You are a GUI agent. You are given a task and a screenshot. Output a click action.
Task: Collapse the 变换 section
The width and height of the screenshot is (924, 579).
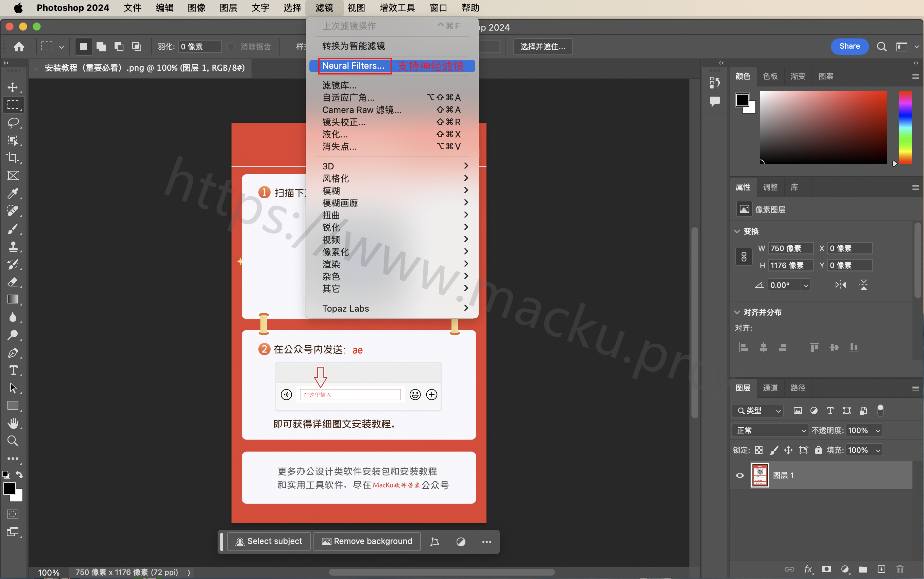click(737, 231)
